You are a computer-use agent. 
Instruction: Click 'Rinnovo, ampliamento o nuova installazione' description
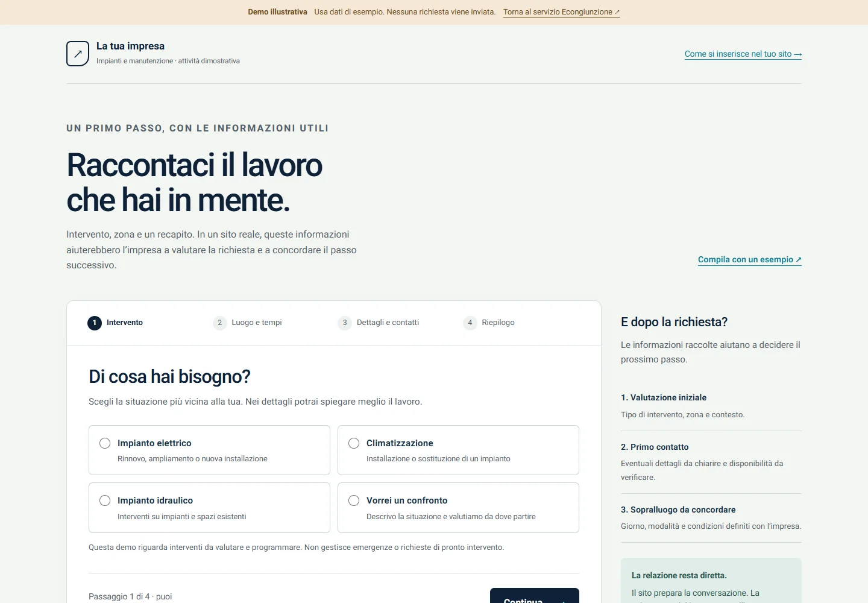[192, 459]
